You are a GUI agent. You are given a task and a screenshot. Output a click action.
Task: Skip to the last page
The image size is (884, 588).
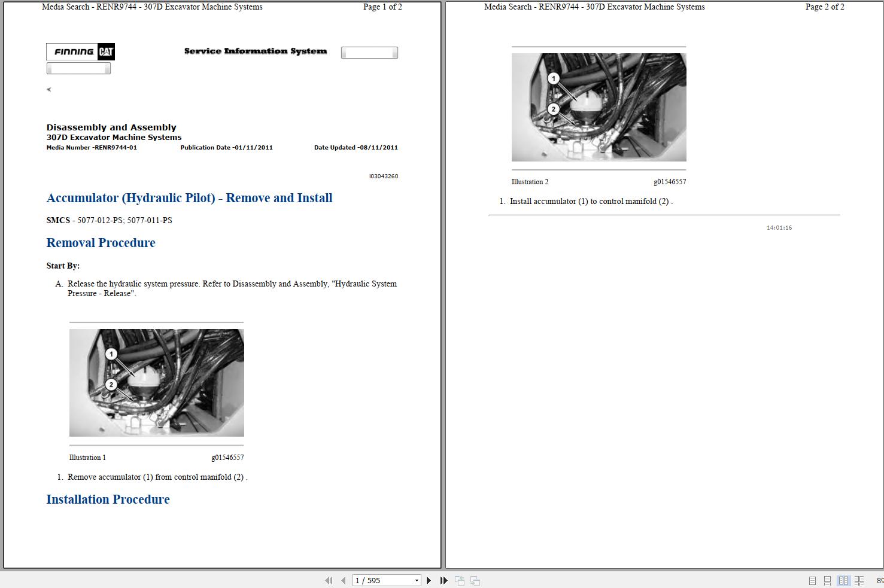click(443, 580)
